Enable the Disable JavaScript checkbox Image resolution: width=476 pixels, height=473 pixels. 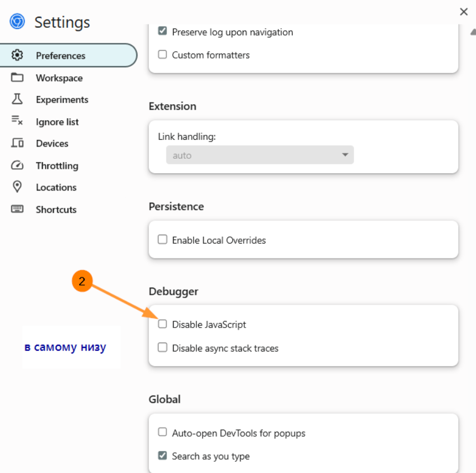click(x=163, y=324)
